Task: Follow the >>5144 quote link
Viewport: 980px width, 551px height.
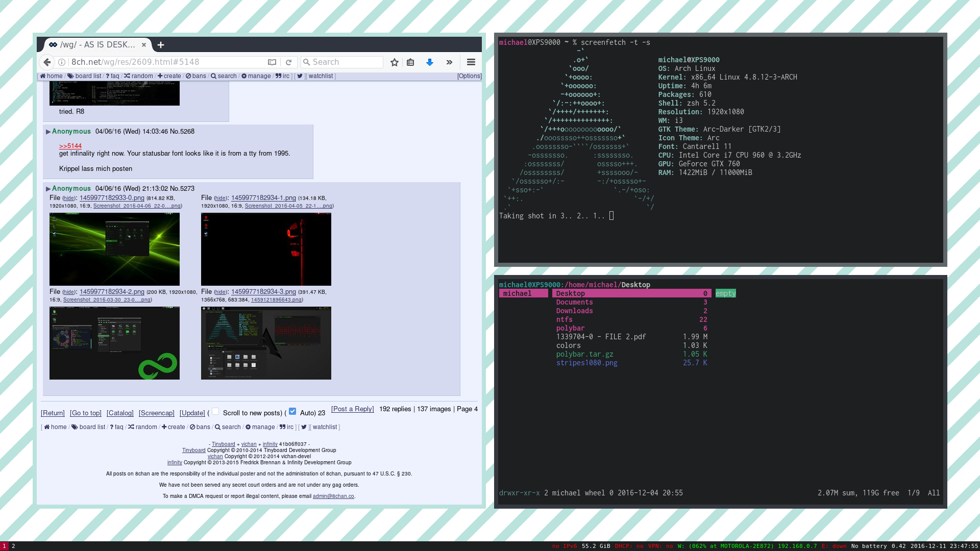Action: [x=70, y=146]
